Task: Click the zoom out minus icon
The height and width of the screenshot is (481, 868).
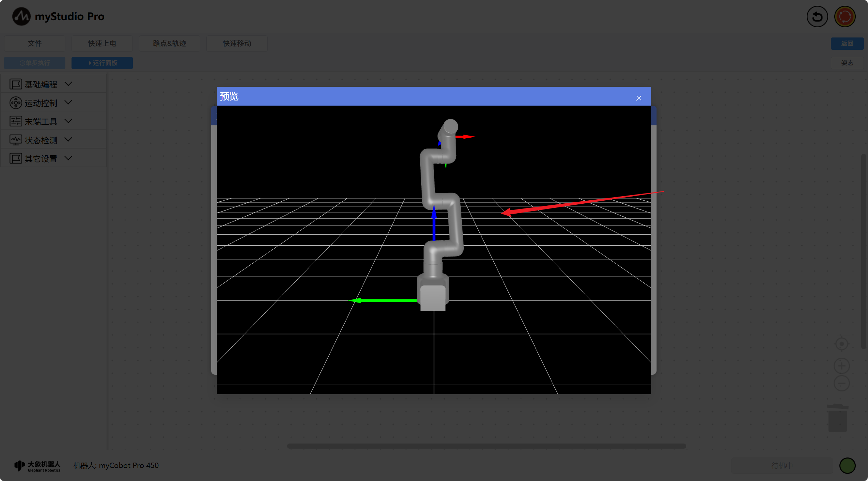Action: tap(841, 384)
